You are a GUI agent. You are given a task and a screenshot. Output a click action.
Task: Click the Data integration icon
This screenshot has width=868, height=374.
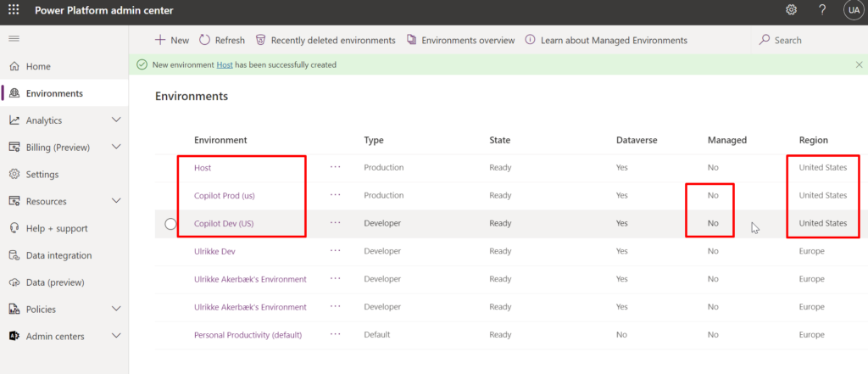click(14, 255)
